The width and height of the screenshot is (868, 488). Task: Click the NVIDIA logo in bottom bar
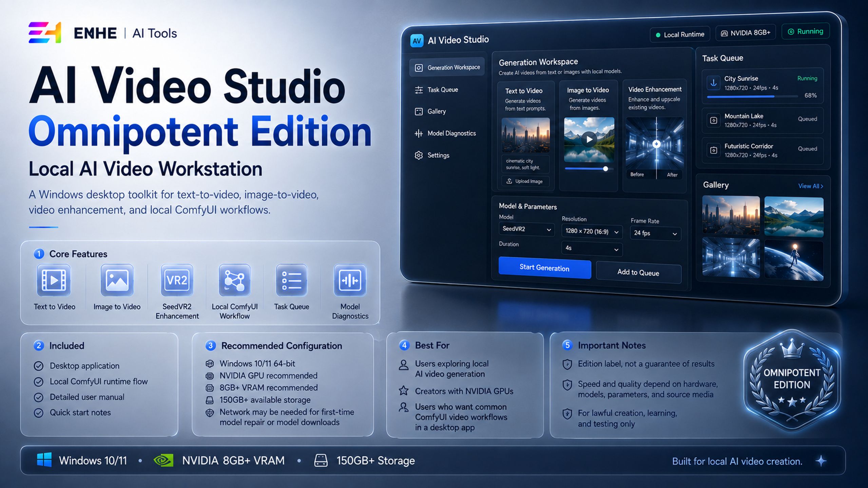click(x=163, y=460)
